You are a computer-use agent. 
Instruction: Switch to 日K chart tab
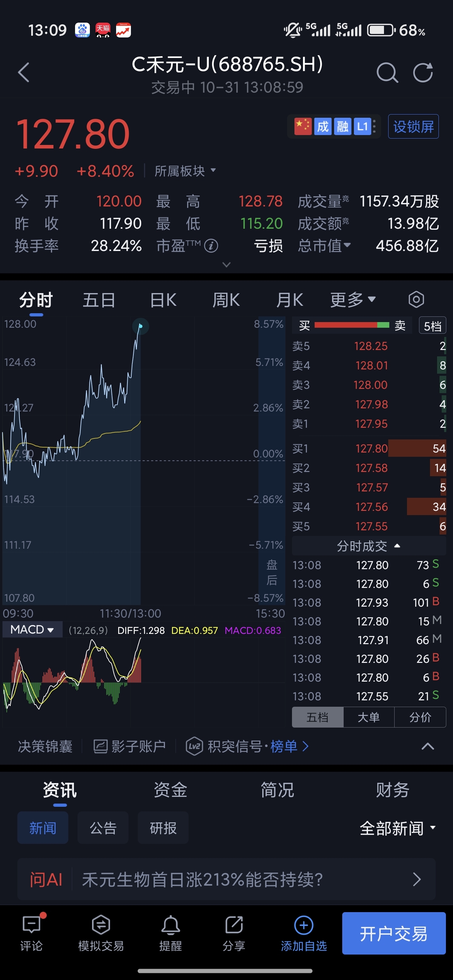(x=163, y=300)
